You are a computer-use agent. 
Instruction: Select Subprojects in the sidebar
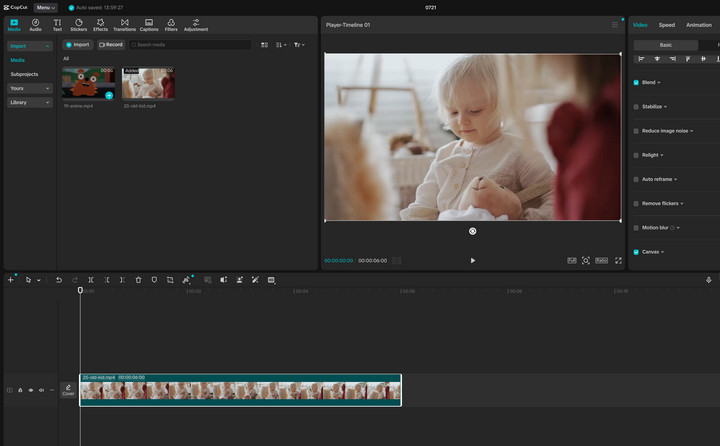24,74
